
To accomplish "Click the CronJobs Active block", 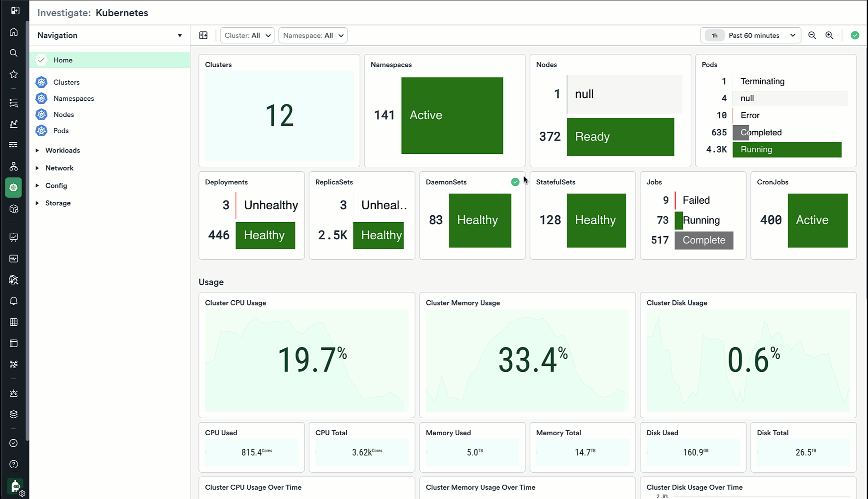I will pyautogui.click(x=818, y=220).
